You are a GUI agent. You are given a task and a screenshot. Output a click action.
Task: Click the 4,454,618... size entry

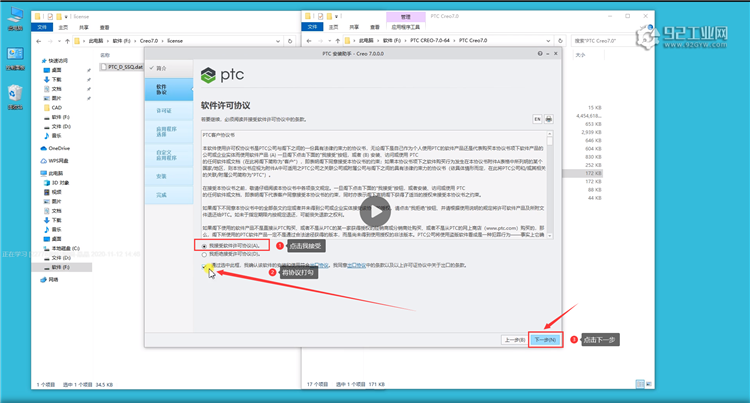pyautogui.click(x=589, y=116)
